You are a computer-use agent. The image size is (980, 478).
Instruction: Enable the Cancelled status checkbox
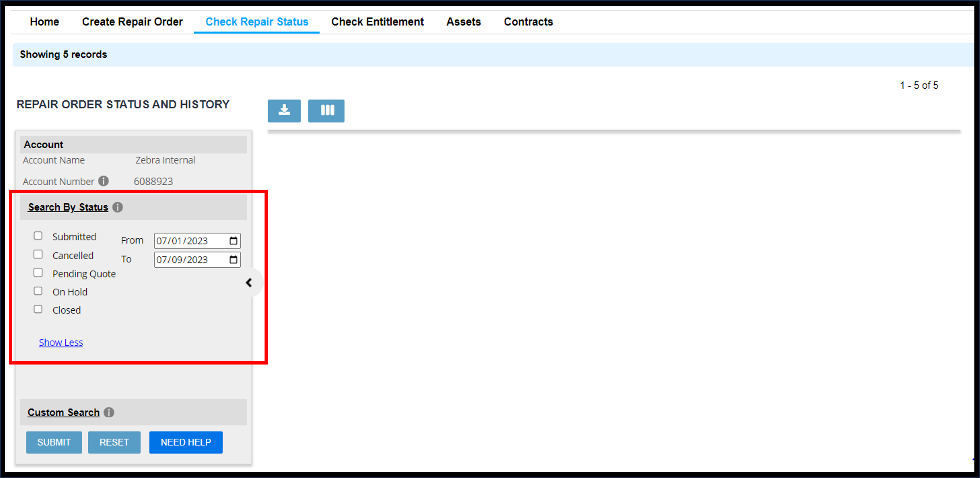(x=39, y=254)
